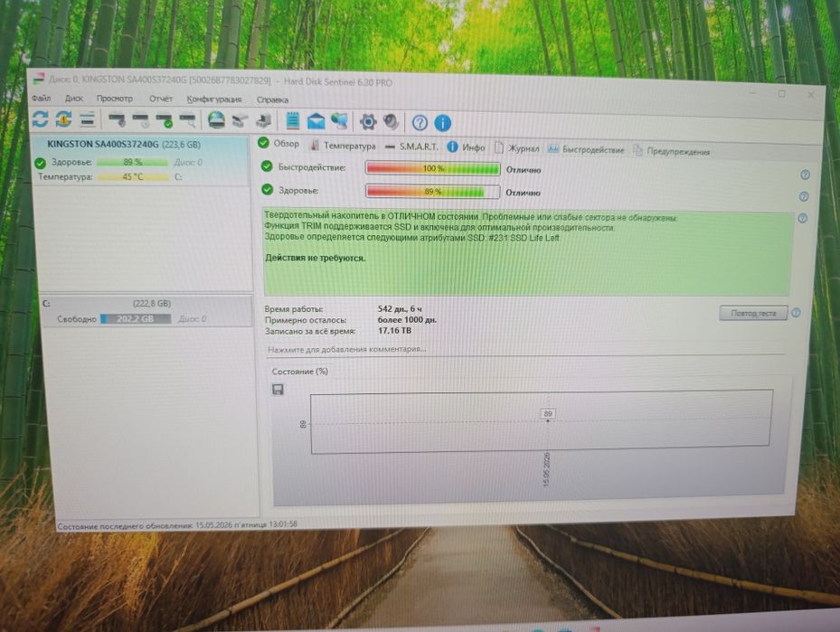This screenshot has height=632, width=840.
Task: Click the disk icon with a magnifier
Action: coord(187,120)
